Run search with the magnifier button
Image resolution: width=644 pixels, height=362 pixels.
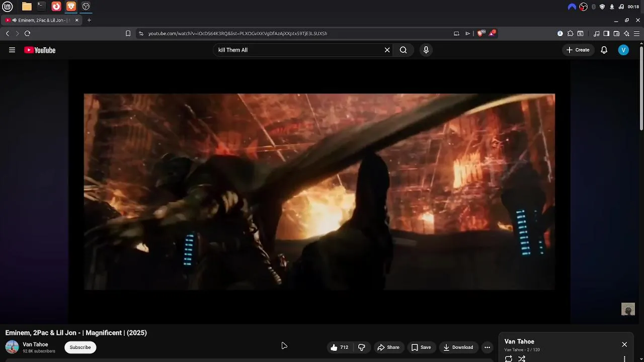(x=404, y=50)
